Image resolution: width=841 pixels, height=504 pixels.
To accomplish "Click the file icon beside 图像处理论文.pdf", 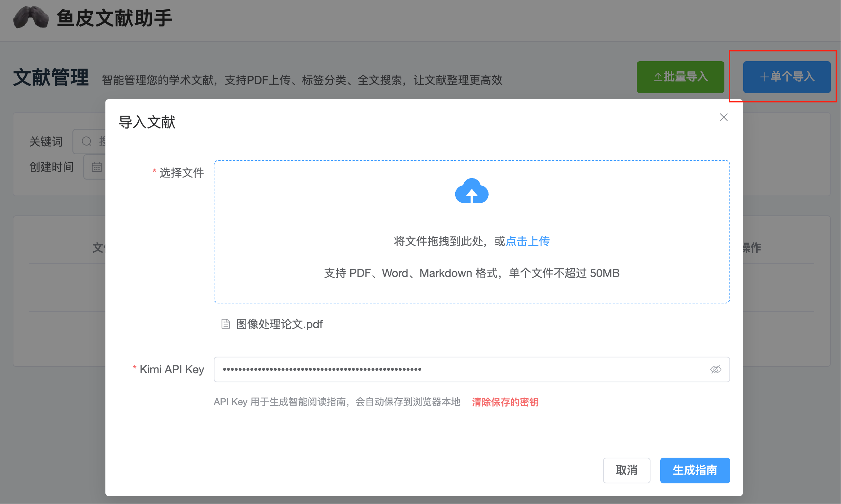I will [226, 324].
